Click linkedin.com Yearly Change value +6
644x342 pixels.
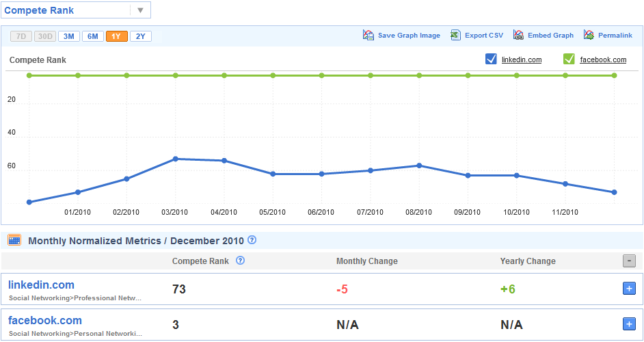tap(508, 289)
